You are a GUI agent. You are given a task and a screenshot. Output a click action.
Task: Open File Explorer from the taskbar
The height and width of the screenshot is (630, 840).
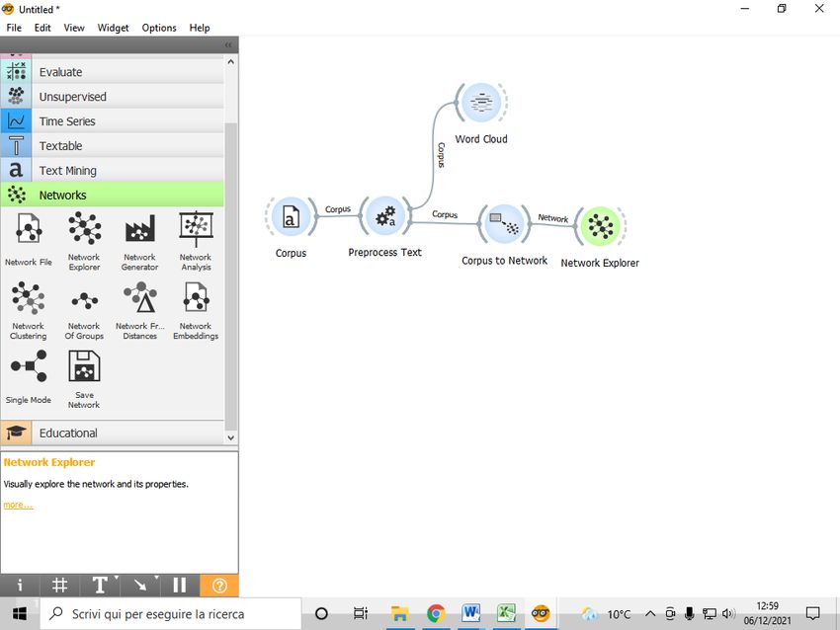399,614
